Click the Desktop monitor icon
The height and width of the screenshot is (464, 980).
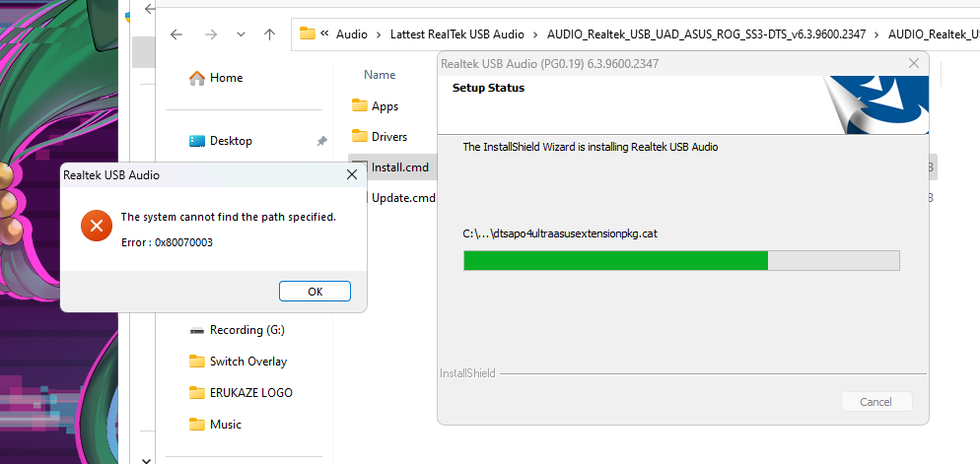click(197, 141)
